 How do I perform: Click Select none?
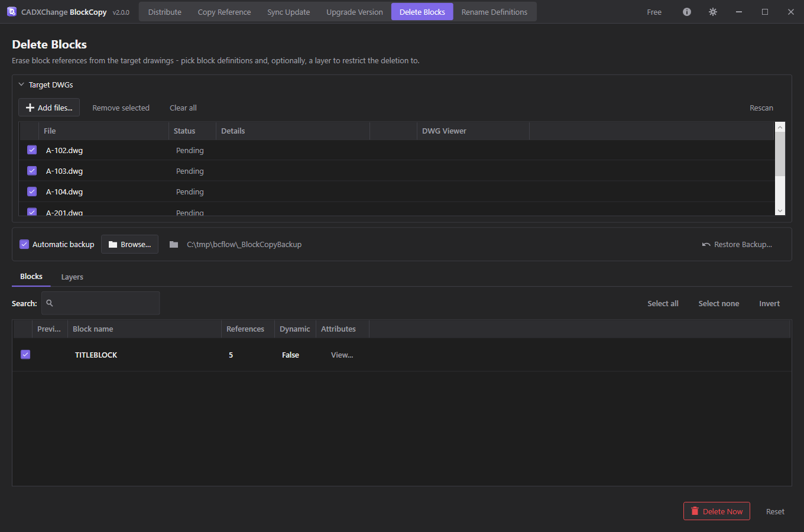[x=719, y=303]
